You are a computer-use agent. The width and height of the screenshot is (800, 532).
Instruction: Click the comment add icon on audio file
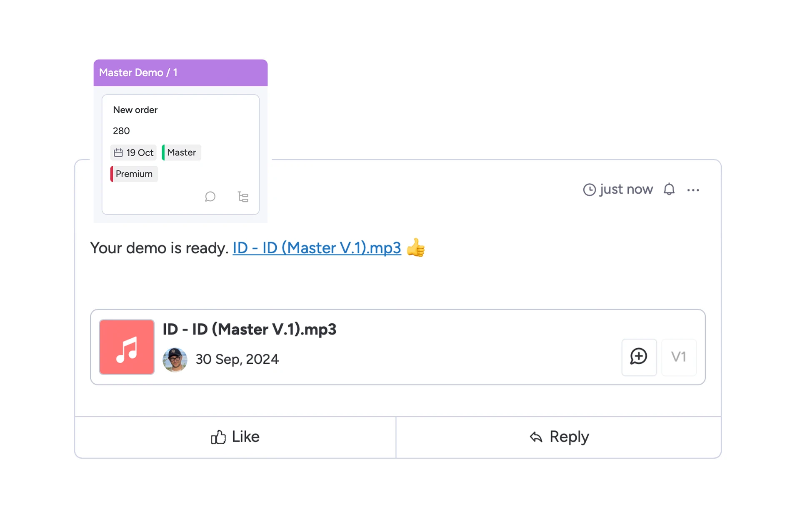coord(638,356)
